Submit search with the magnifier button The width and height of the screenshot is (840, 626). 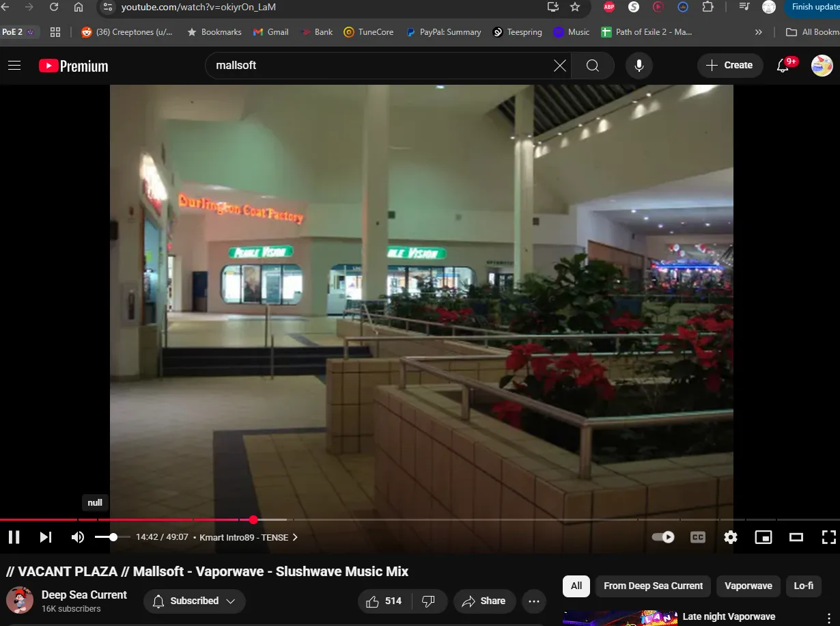[x=593, y=66]
